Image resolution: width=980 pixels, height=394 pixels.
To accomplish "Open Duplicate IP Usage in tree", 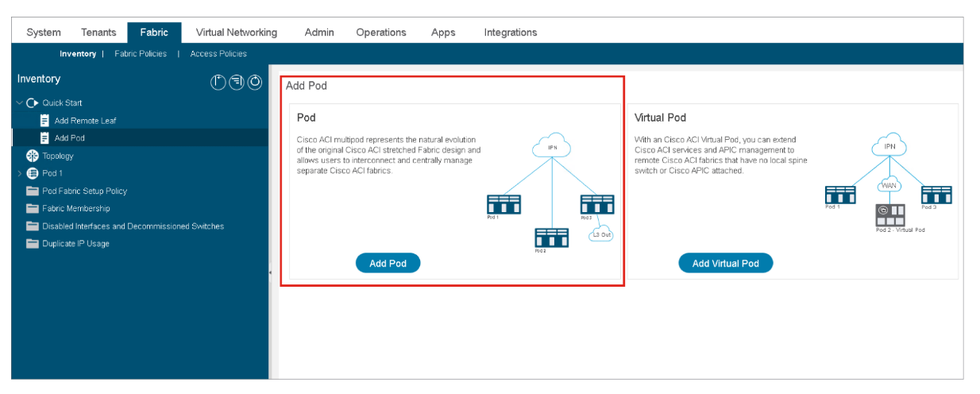I will point(75,244).
